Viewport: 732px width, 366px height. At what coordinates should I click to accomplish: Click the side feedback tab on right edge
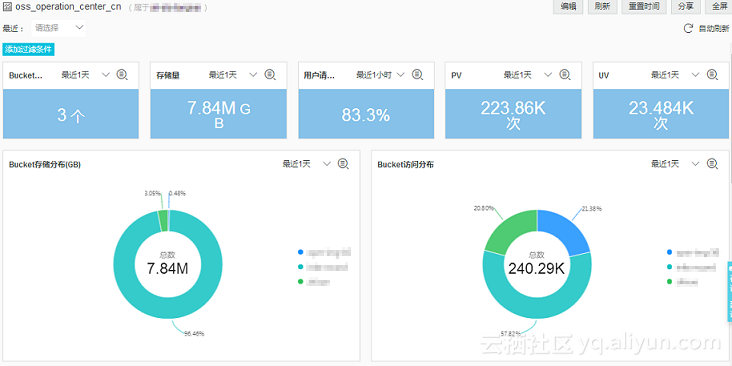tap(729, 292)
